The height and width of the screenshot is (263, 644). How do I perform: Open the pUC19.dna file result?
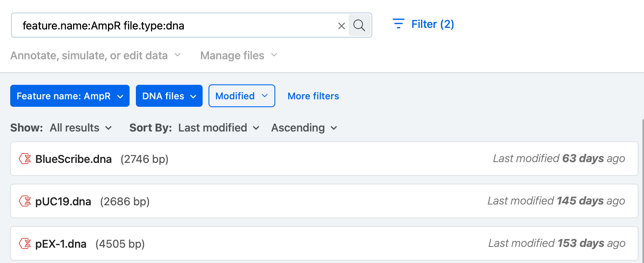pyautogui.click(x=63, y=201)
